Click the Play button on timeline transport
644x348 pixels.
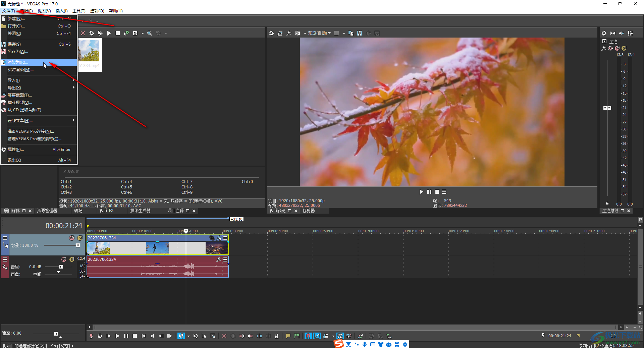point(117,336)
